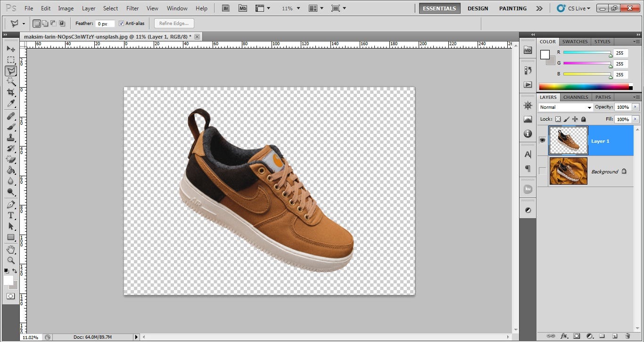644x342 pixels.
Task: Select the Move tool
Action: [x=11, y=49]
